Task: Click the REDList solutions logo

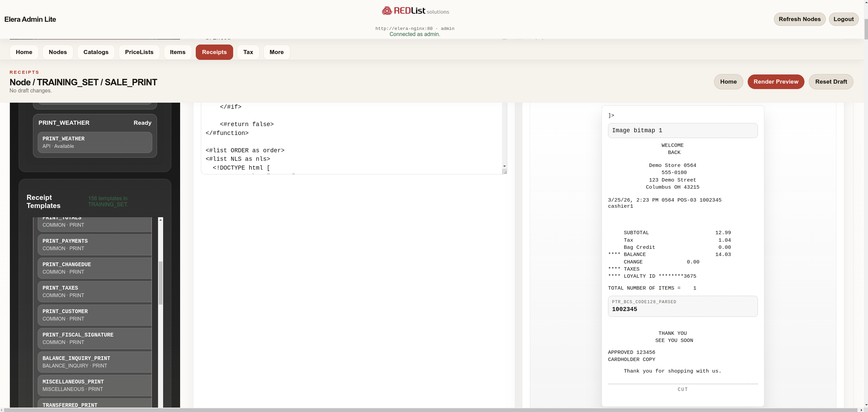Action: pos(415,11)
